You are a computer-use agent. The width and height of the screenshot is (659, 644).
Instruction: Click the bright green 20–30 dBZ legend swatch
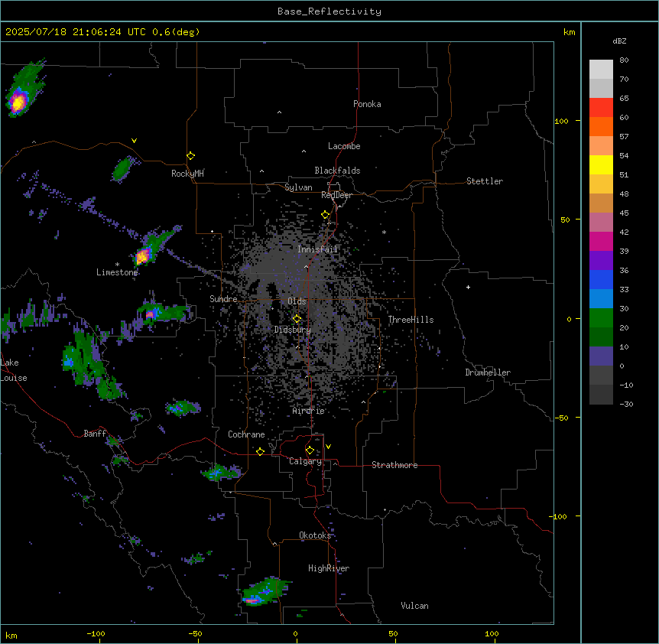(601, 318)
